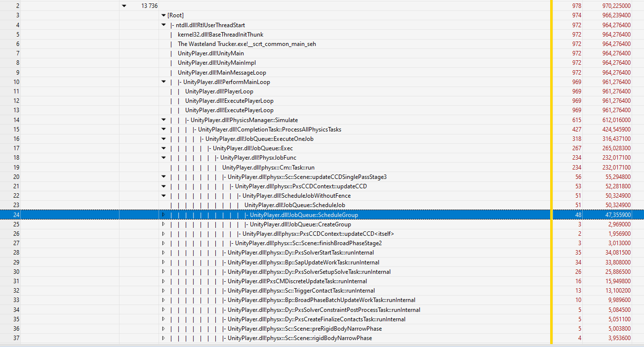The width and height of the screenshot is (644, 347).
Task: Collapse JobQueue::Exec node
Action: pos(163,148)
